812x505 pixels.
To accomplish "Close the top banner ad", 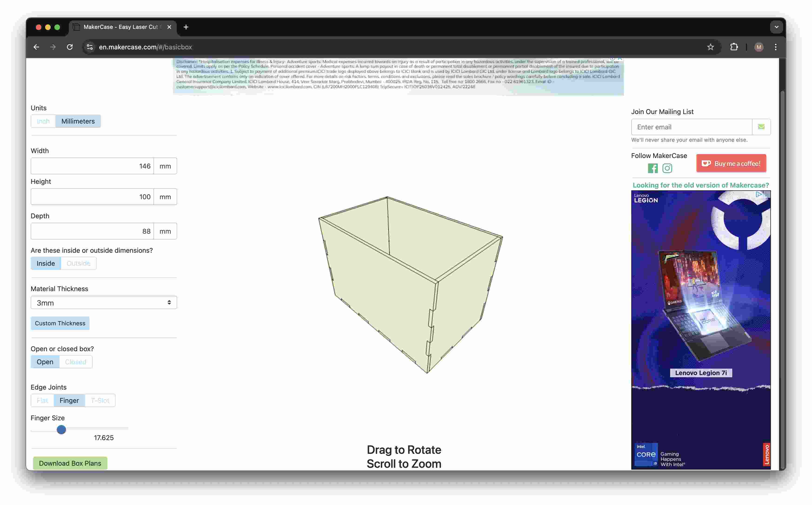I will [x=620, y=59].
